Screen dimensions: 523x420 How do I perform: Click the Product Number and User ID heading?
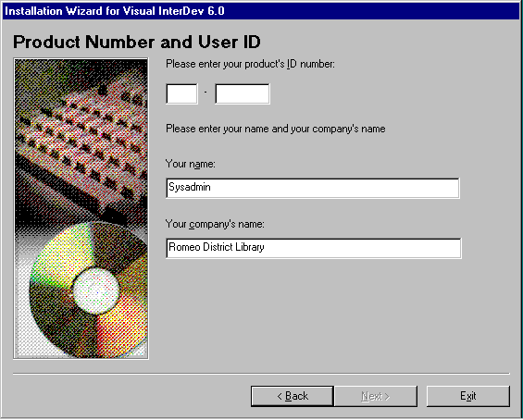pyautogui.click(x=137, y=42)
